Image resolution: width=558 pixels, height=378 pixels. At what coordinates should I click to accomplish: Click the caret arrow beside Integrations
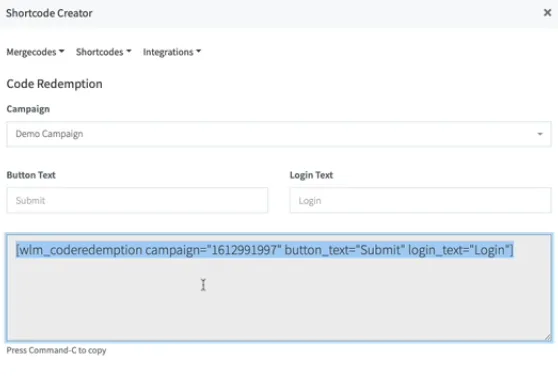pyautogui.click(x=199, y=52)
